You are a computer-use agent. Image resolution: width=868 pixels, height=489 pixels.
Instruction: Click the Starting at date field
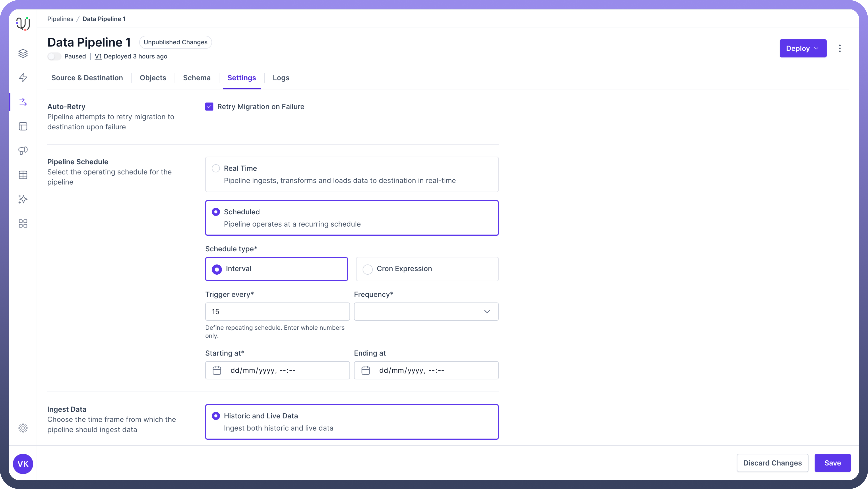pos(277,370)
